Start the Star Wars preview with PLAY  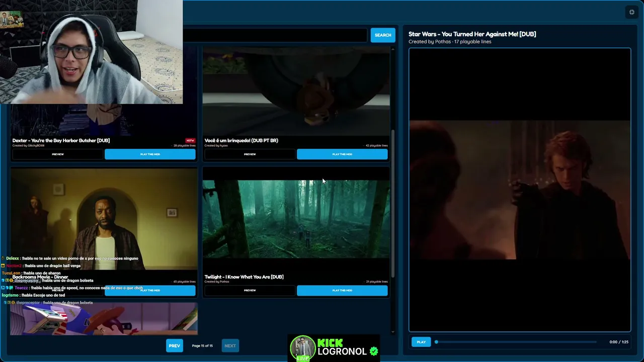[421, 342]
